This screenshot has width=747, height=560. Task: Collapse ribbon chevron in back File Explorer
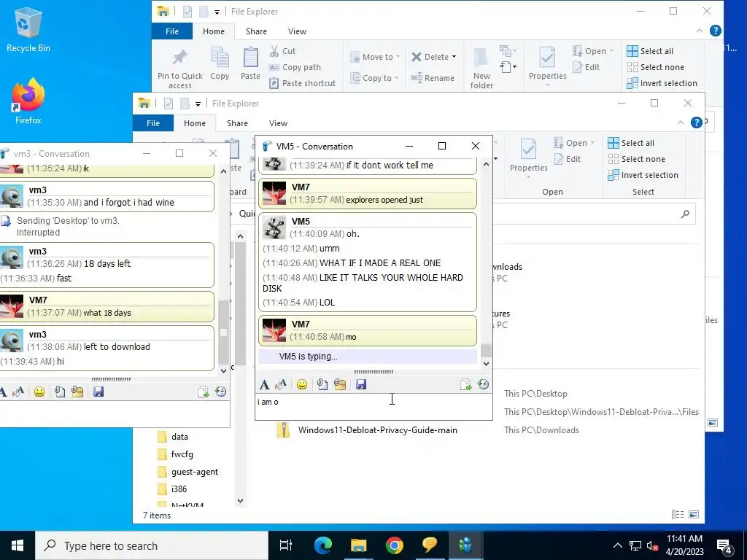pos(700,31)
